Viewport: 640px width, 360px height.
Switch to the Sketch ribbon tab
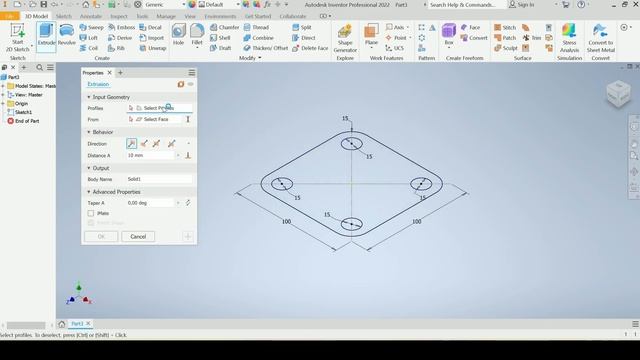(x=64, y=16)
